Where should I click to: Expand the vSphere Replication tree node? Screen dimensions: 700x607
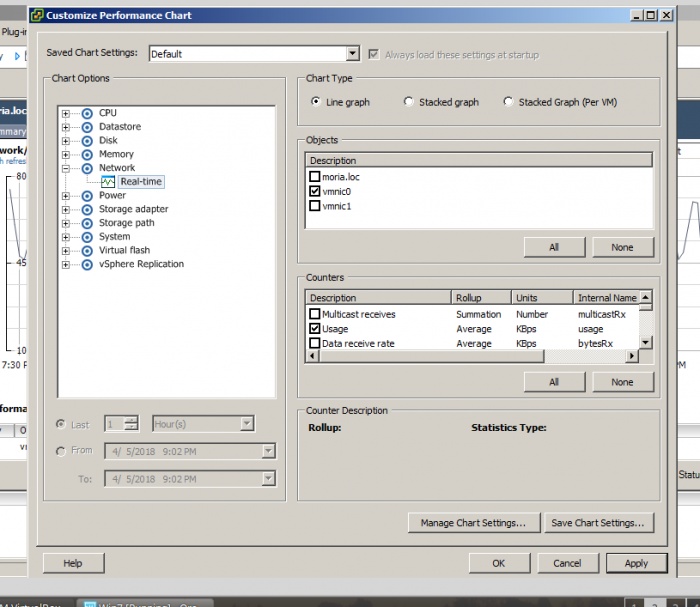[66, 265]
